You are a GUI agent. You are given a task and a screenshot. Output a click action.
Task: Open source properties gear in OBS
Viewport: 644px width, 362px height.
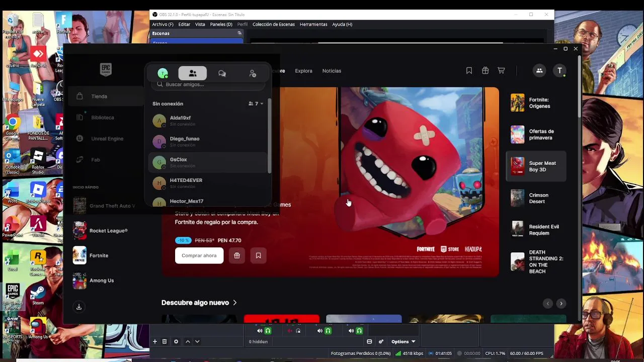176,341
